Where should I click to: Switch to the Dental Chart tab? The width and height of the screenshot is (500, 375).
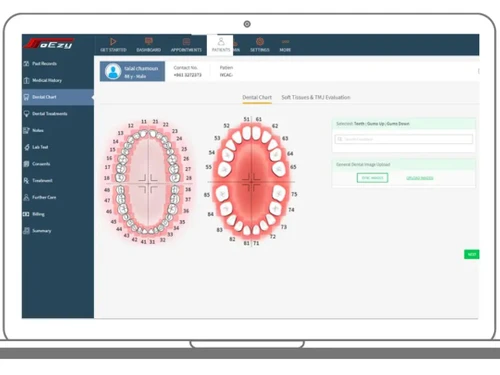(257, 97)
